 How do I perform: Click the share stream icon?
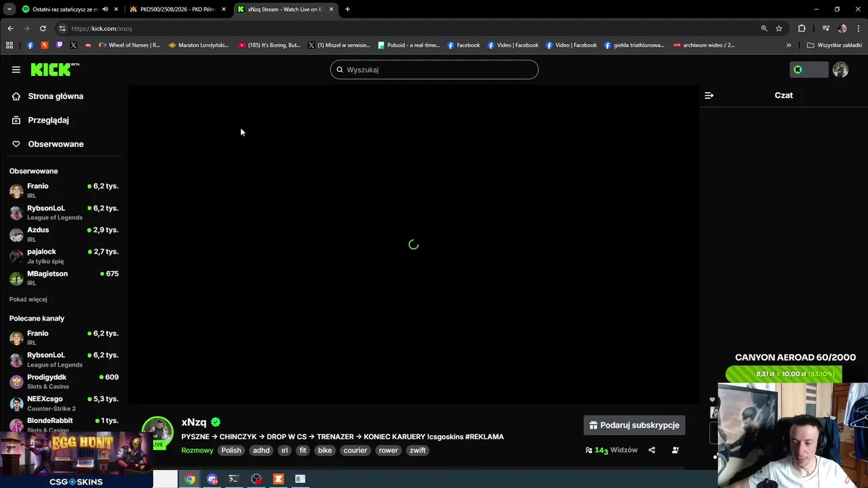pyautogui.click(x=652, y=450)
